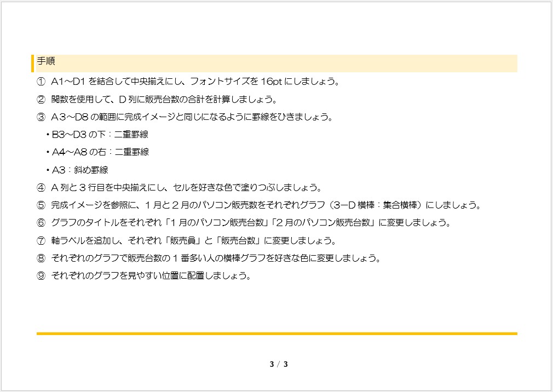Select step ⑤ about 3-D横棒 グラフ
The image size is (553, 392).
coord(259,205)
